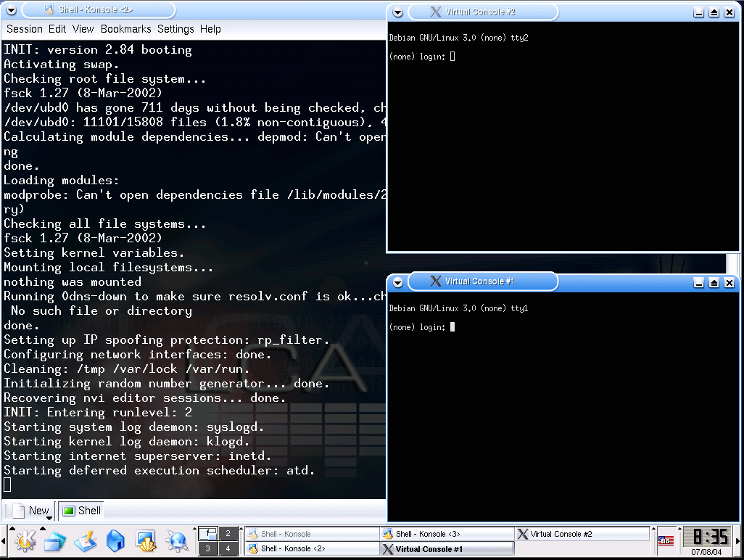The image size is (744, 560).
Task: Click "Starting deferred execution scheduler: atd." line
Action: [160, 470]
